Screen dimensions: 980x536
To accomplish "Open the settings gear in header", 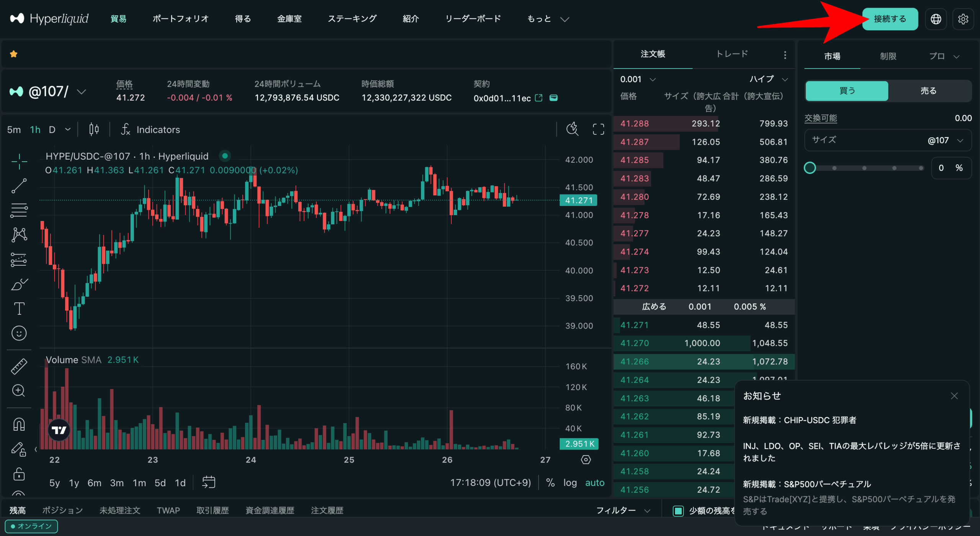I will [x=963, y=19].
